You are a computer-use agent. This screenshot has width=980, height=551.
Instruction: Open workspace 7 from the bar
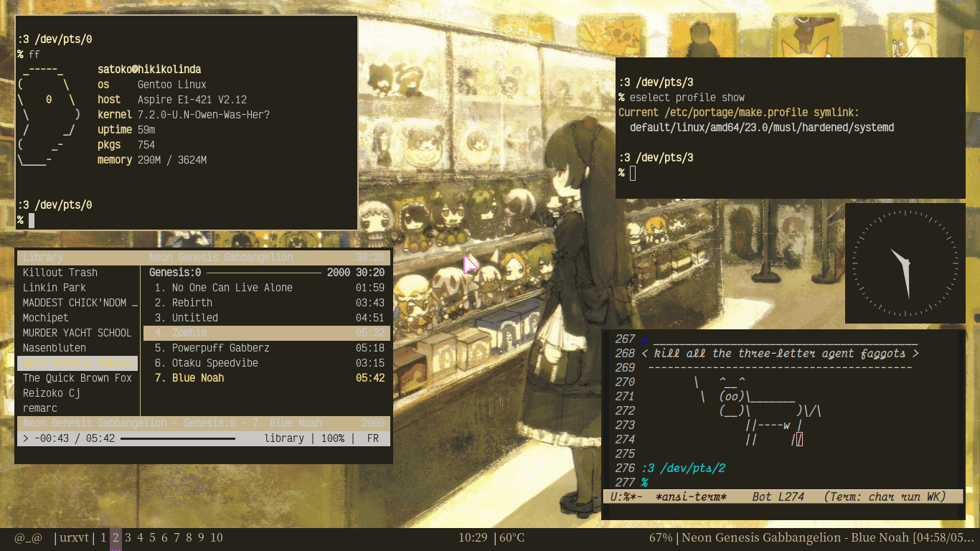(x=176, y=537)
